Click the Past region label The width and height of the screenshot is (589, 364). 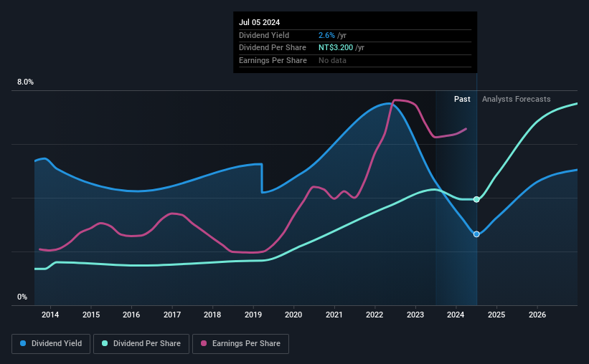tap(462, 99)
